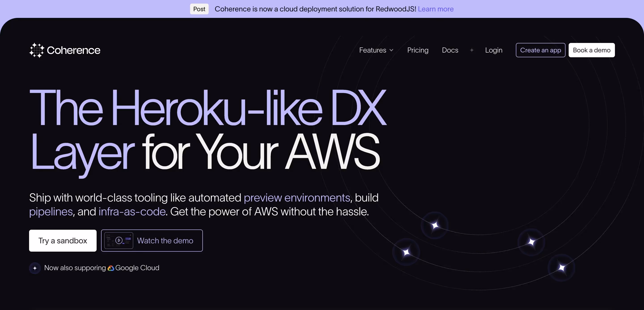Open the Features chevron menu

point(391,50)
